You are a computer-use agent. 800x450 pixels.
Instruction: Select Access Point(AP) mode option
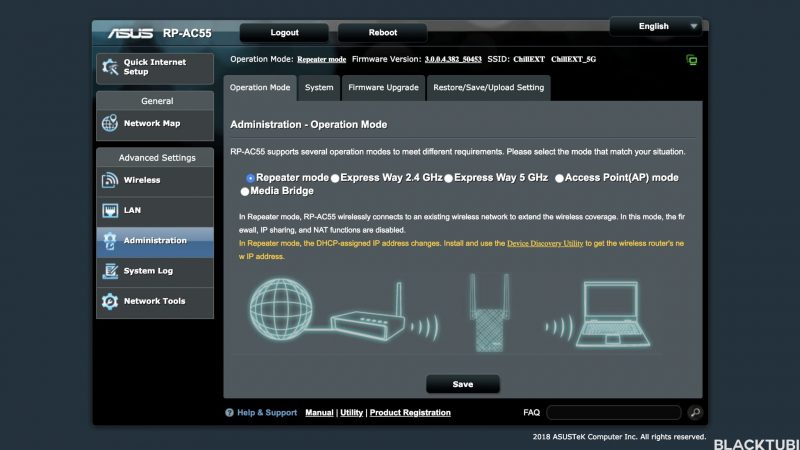point(560,178)
